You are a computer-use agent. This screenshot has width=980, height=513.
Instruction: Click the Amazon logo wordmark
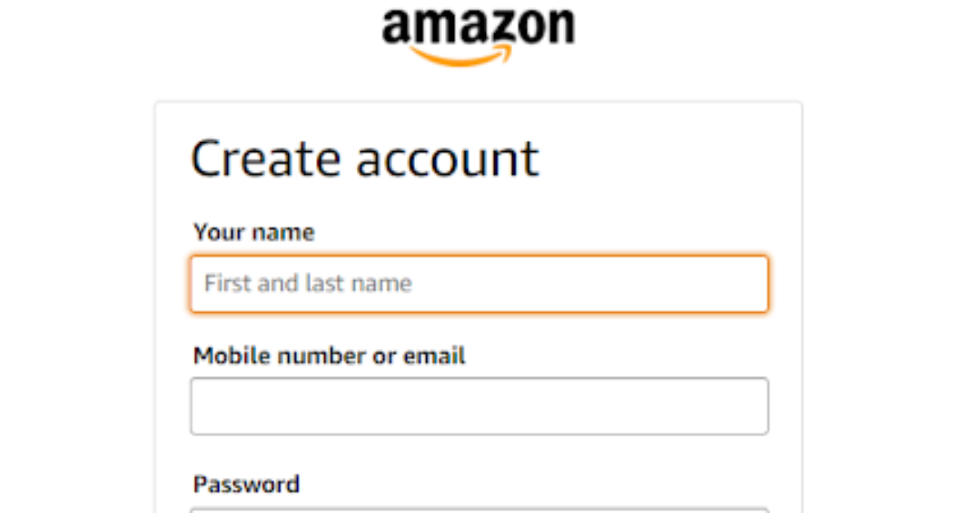click(478, 26)
